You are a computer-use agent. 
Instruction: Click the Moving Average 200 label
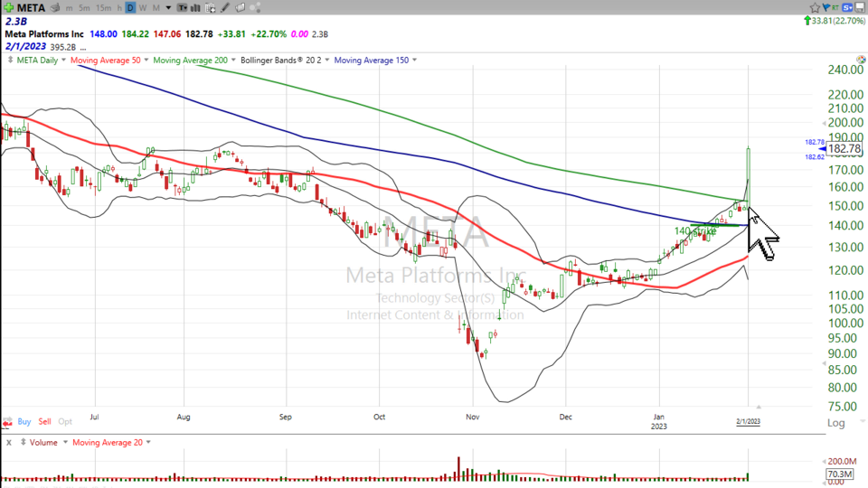[x=190, y=60]
